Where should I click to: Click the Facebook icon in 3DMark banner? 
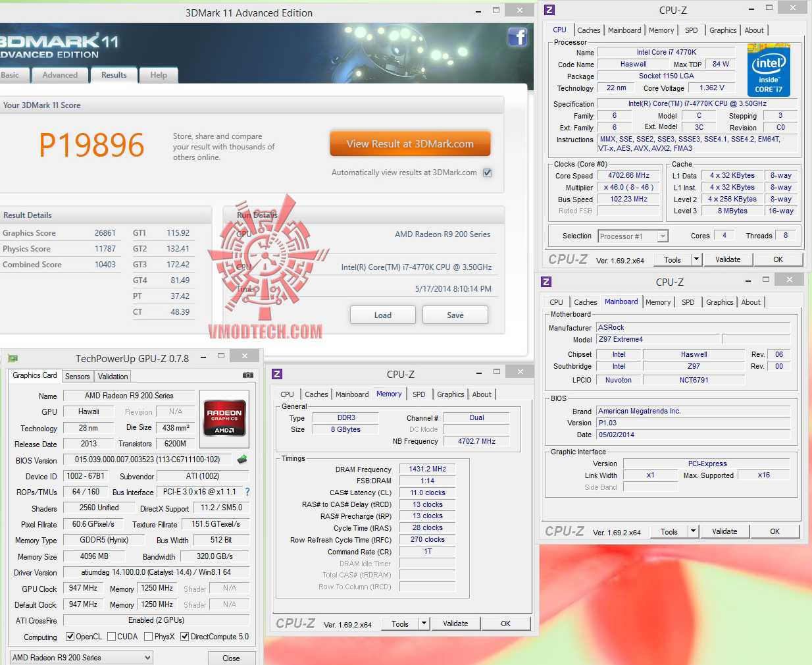[518, 37]
